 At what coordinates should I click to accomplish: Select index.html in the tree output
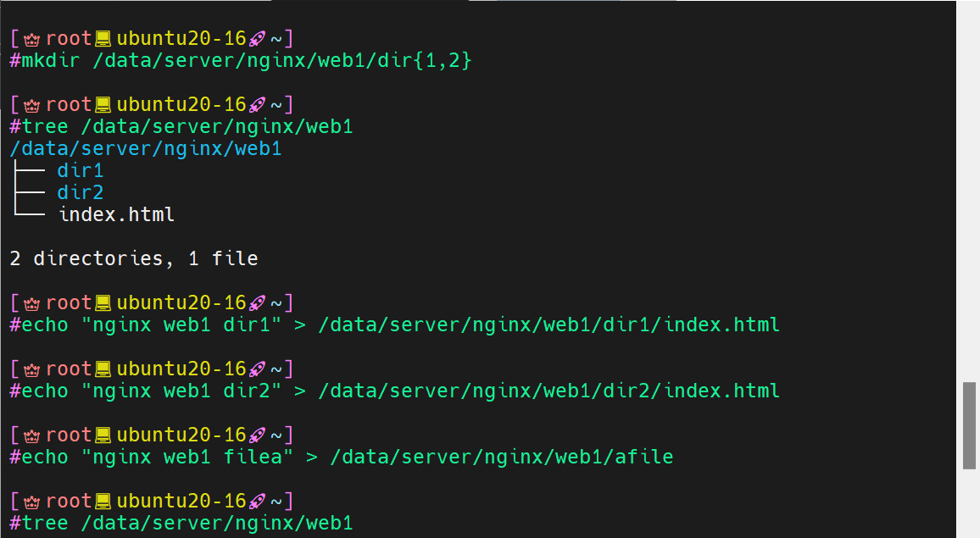[x=116, y=214]
